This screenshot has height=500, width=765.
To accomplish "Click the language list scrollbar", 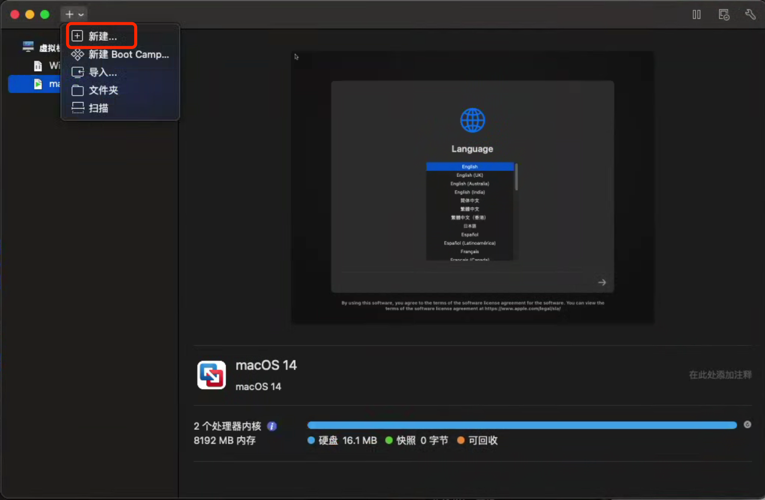I will tap(516, 177).
